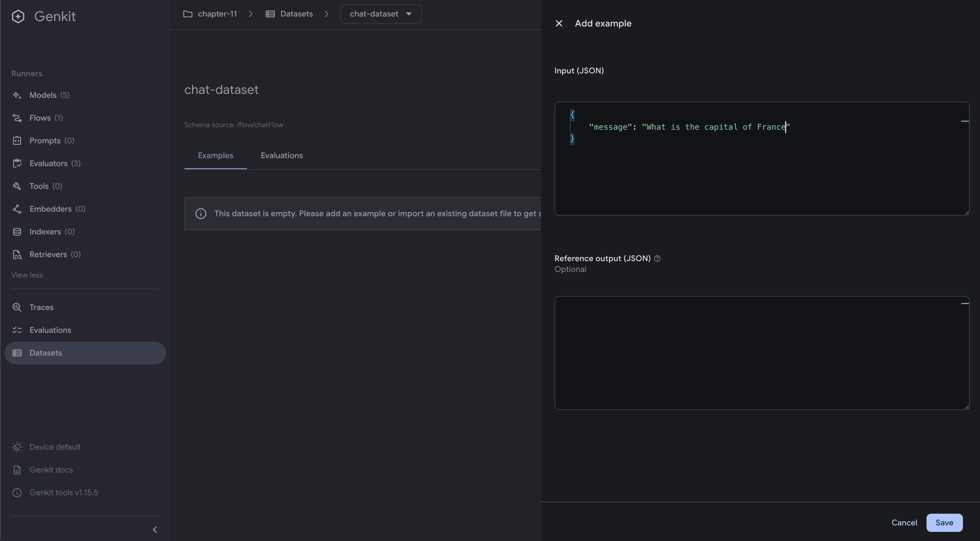Switch to the Examples tab
The image size is (980, 541).
(215, 156)
